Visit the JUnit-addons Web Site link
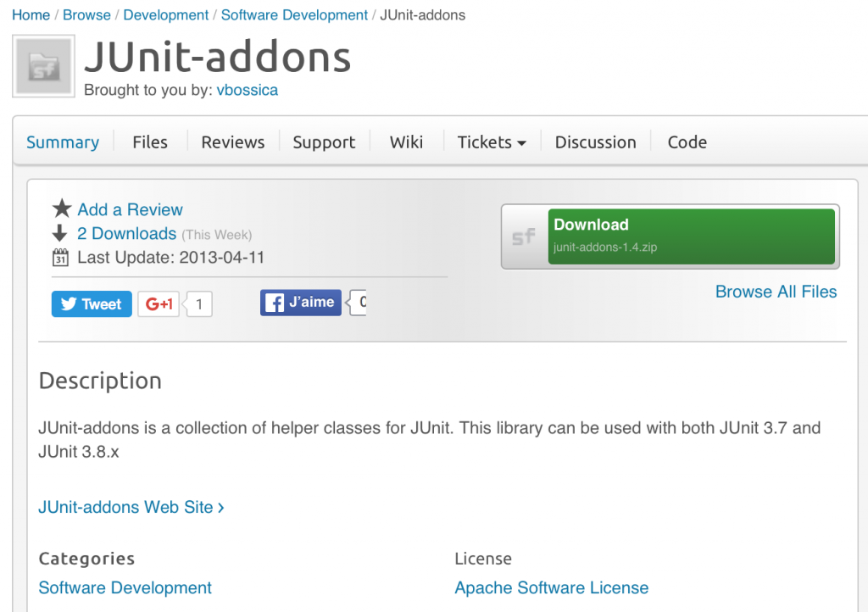The width and height of the screenshot is (868, 612). 131,507
